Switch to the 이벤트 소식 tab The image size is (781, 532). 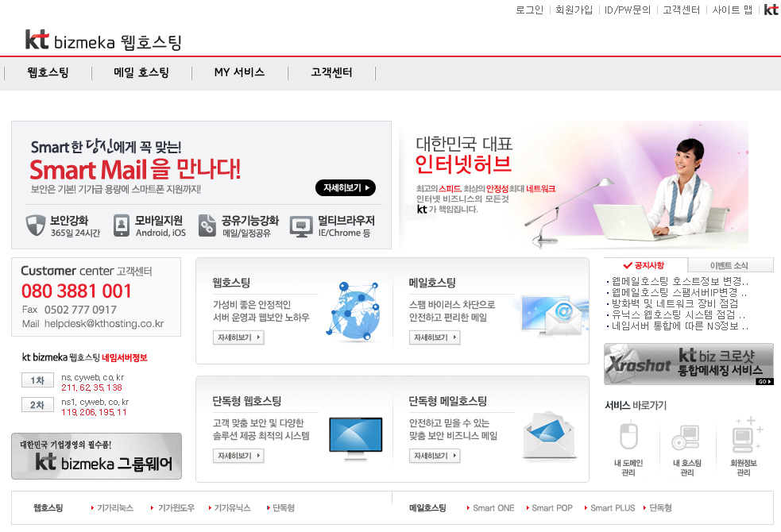(x=729, y=265)
